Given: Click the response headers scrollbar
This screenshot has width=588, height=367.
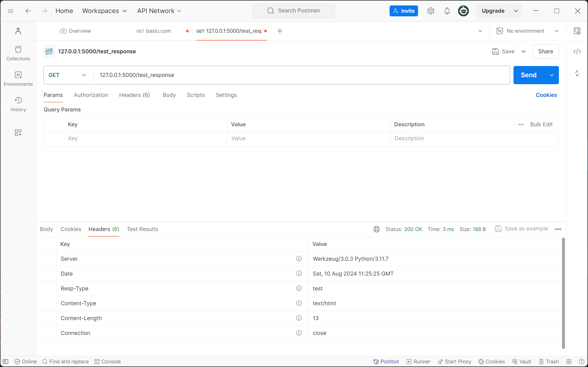Looking at the screenshot, I should [x=563, y=293].
